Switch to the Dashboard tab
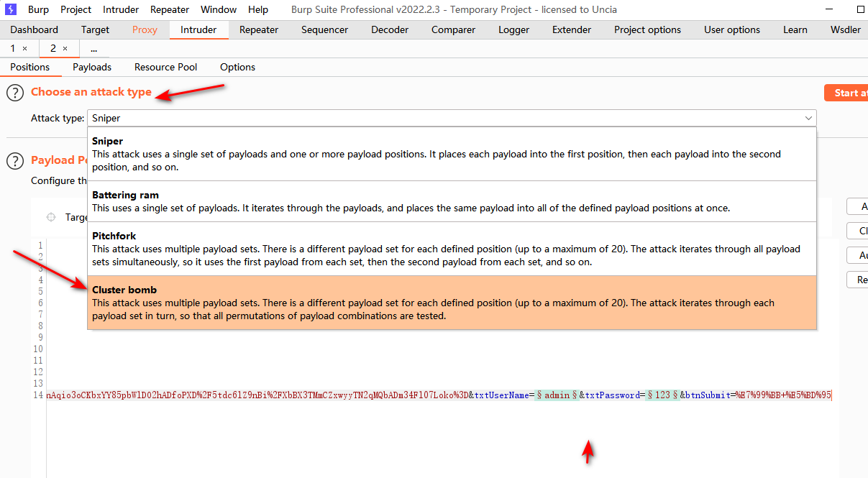Screen dimensions: 868x478 (35, 29)
